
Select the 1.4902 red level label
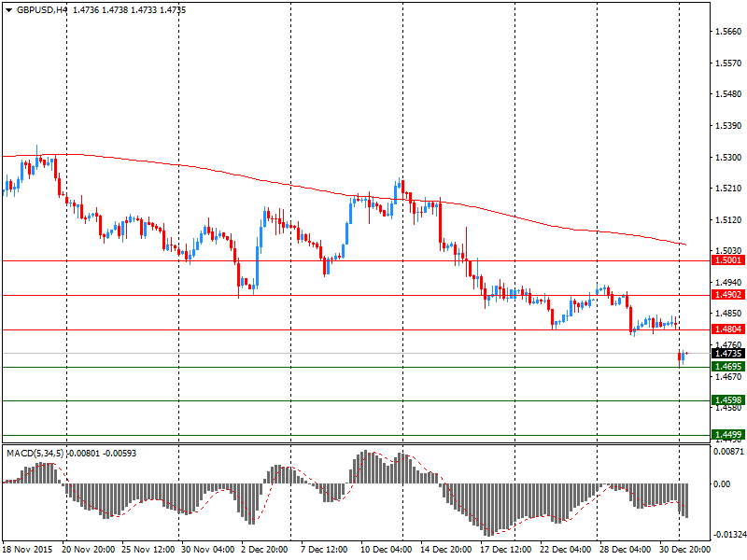click(728, 295)
